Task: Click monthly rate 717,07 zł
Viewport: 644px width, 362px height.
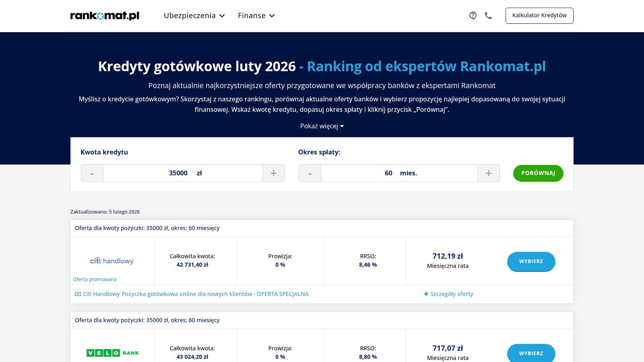Action: pyautogui.click(x=448, y=348)
